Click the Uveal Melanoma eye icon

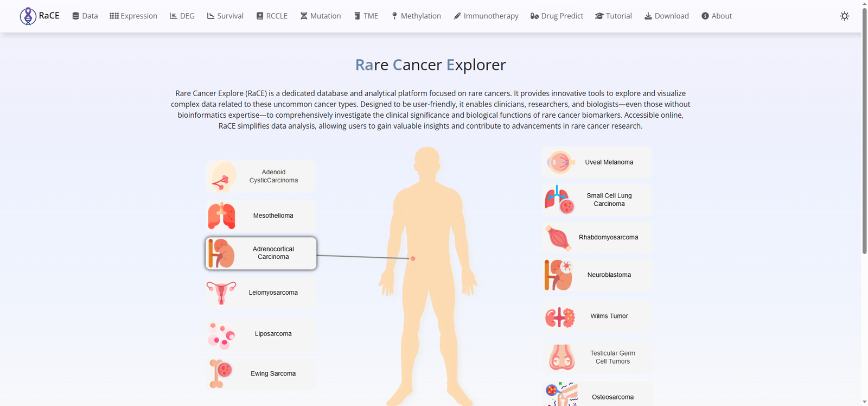coord(560,162)
